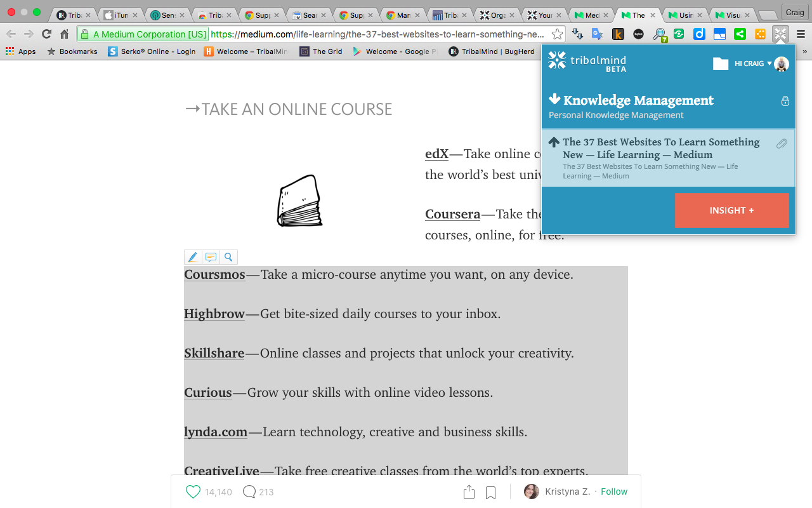Viewport: 812px width, 508px height.
Task: Open the edX link
Action: [x=436, y=154]
